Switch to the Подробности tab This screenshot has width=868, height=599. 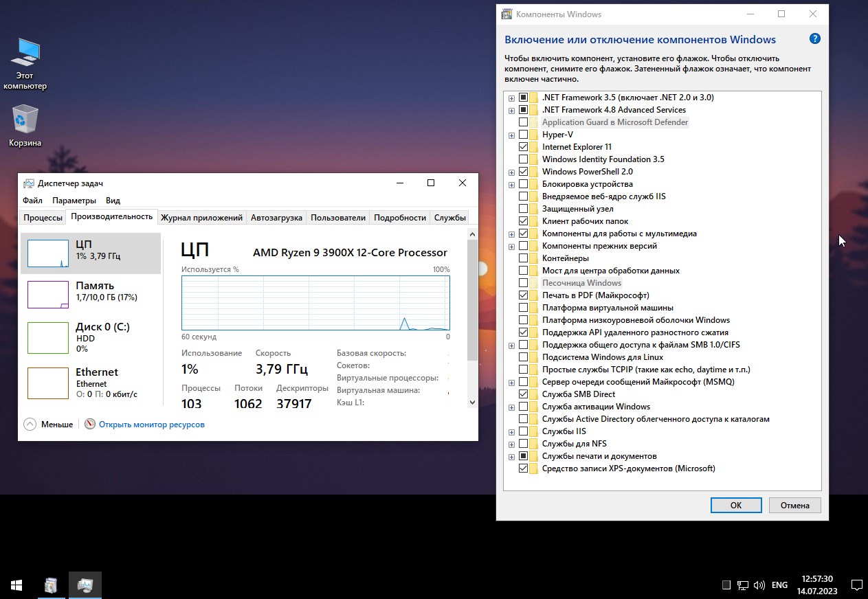pos(400,218)
